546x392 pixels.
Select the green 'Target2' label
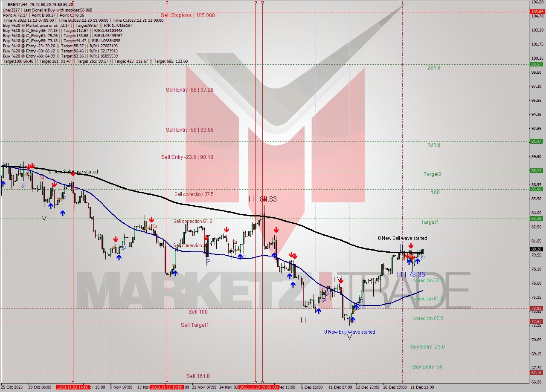pyautogui.click(x=433, y=174)
